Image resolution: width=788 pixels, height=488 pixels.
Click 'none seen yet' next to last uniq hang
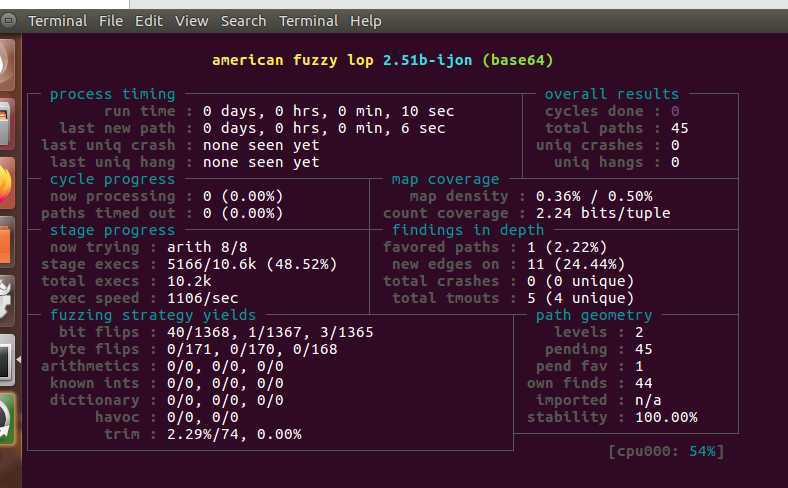(261, 162)
